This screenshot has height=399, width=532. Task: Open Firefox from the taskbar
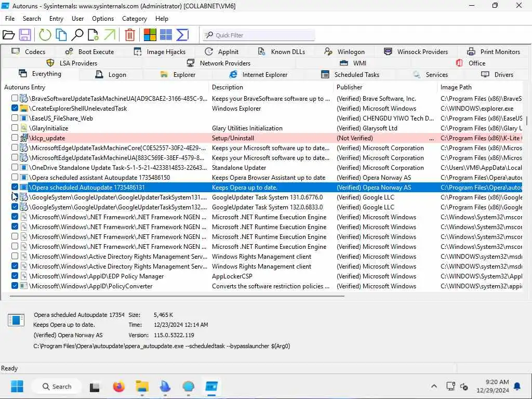point(119,387)
